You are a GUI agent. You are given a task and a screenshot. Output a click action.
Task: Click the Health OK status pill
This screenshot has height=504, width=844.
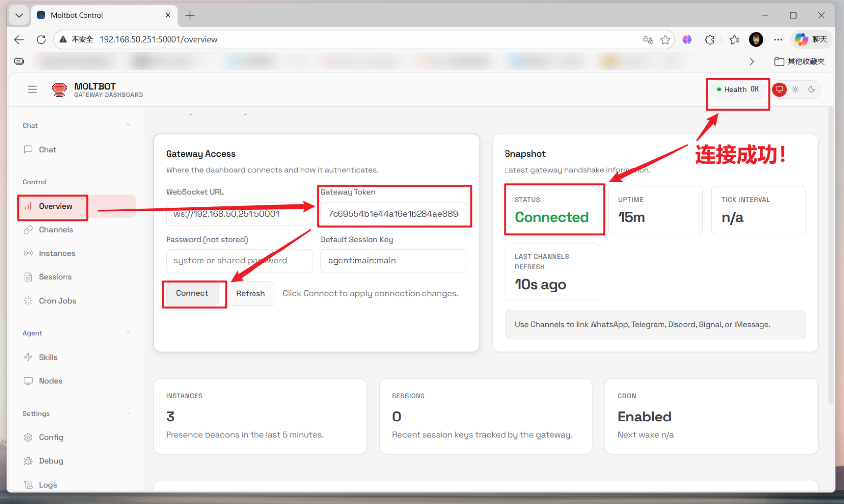tap(738, 89)
